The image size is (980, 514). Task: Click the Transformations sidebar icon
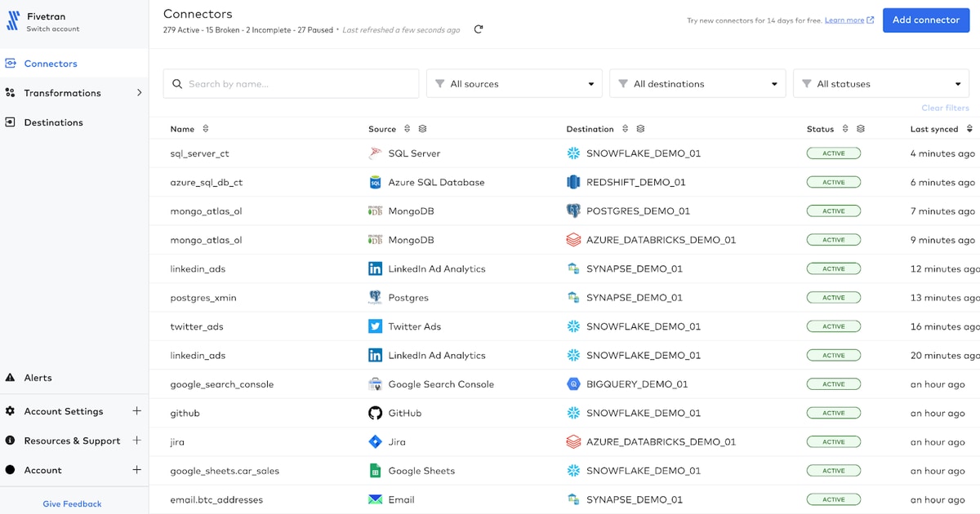tap(10, 92)
